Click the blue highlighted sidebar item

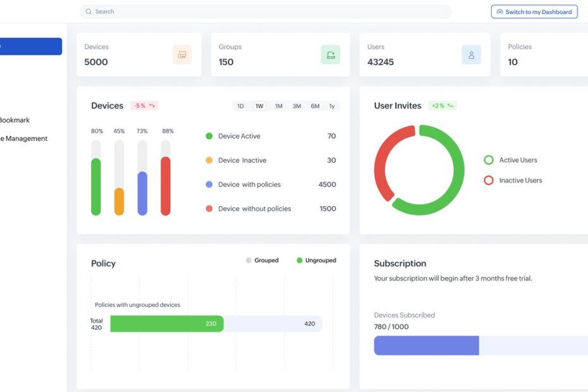click(30, 46)
